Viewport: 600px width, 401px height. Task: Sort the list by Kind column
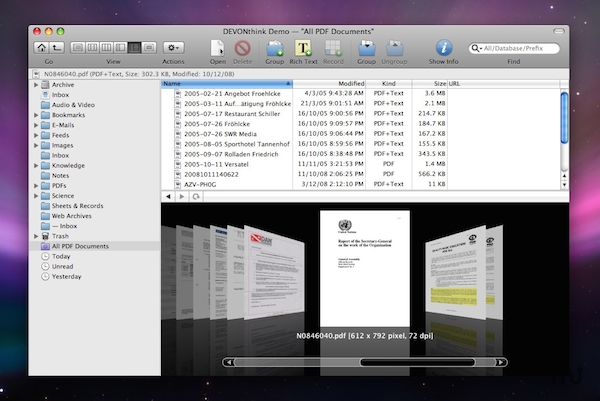pos(390,83)
